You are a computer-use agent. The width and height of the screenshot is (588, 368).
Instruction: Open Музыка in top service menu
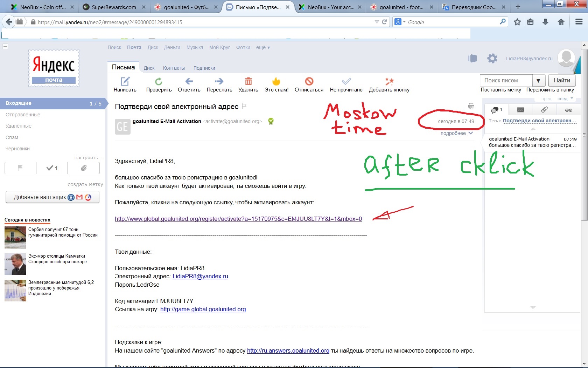pyautogui.click(x=195, y=47)
